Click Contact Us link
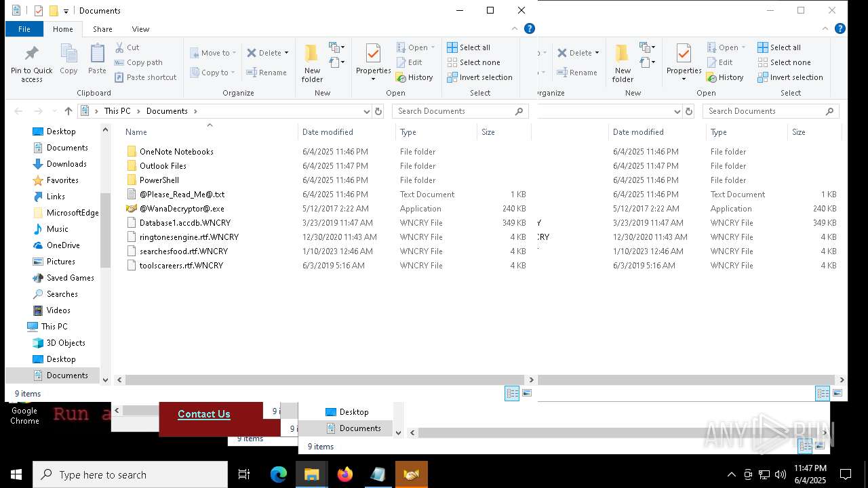The width and height of the screenshot is (868, 488). (x=204, y=414)
